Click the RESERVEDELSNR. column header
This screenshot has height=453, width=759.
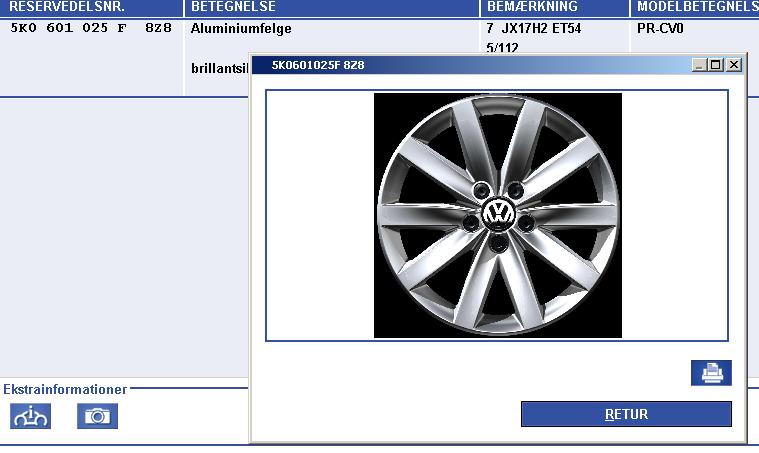(66, 7)
